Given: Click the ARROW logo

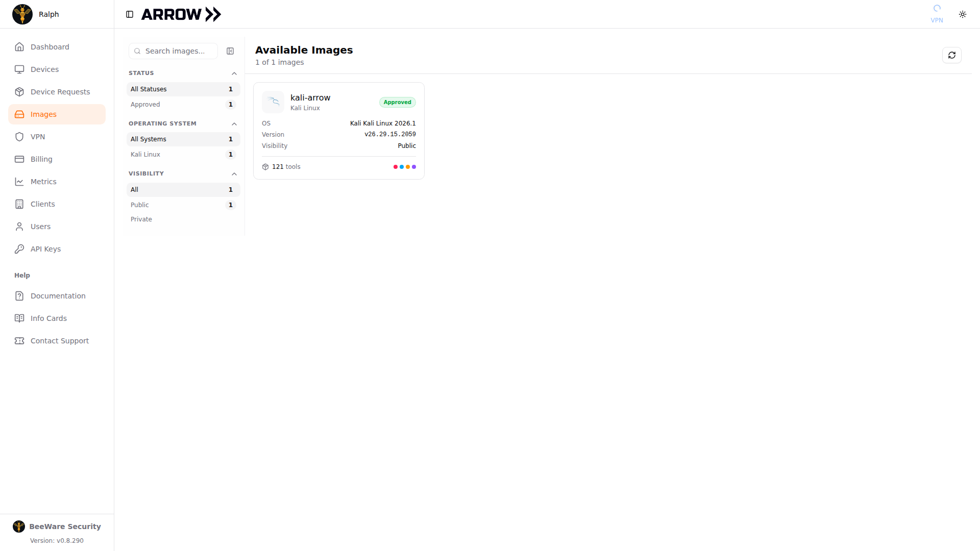Looking at the screenshot, I should pyautogui.click(x=181, y=14).
